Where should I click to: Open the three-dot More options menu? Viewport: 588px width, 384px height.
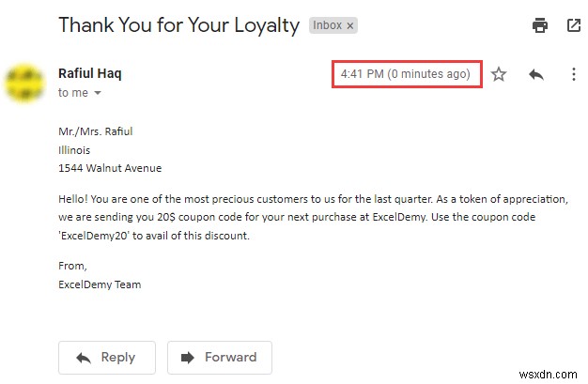(x=573, y=74)
